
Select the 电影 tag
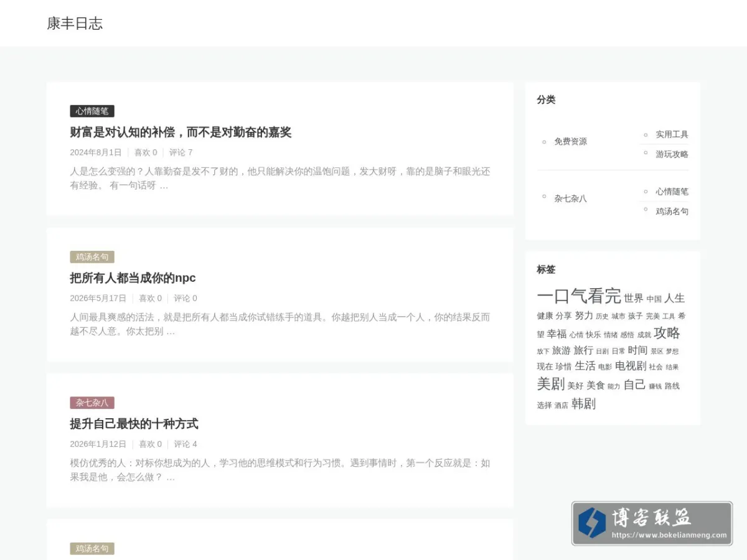click(x=605, y=367)
